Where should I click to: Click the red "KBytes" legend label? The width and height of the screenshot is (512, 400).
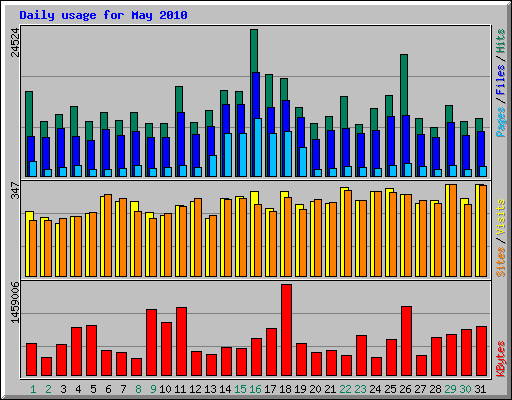pos(501,359)
